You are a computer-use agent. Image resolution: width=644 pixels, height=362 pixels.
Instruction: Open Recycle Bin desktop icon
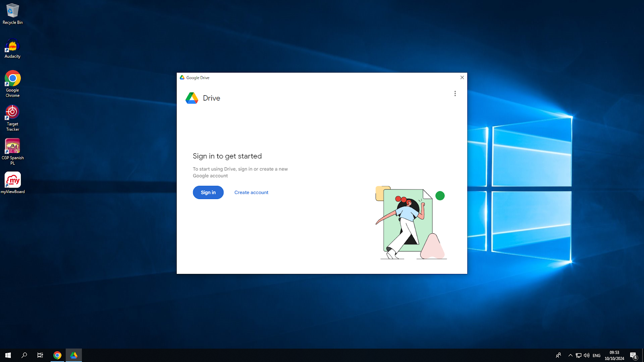click(x=12, y=14)
